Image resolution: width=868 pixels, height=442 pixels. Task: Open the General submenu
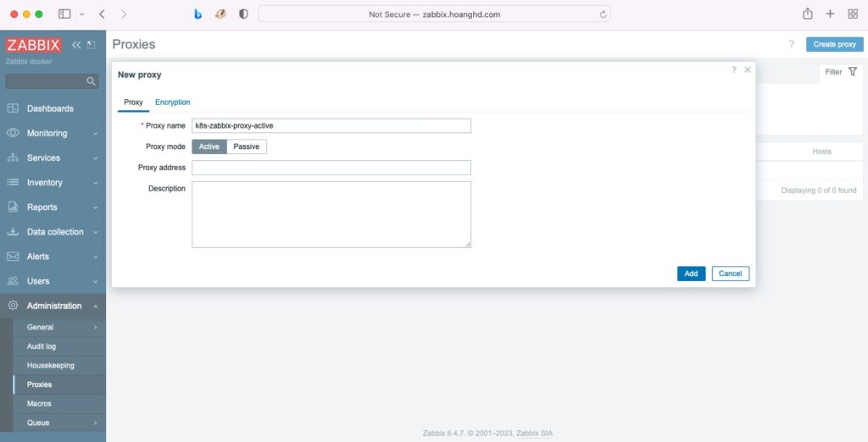click(x=59, y=328)
